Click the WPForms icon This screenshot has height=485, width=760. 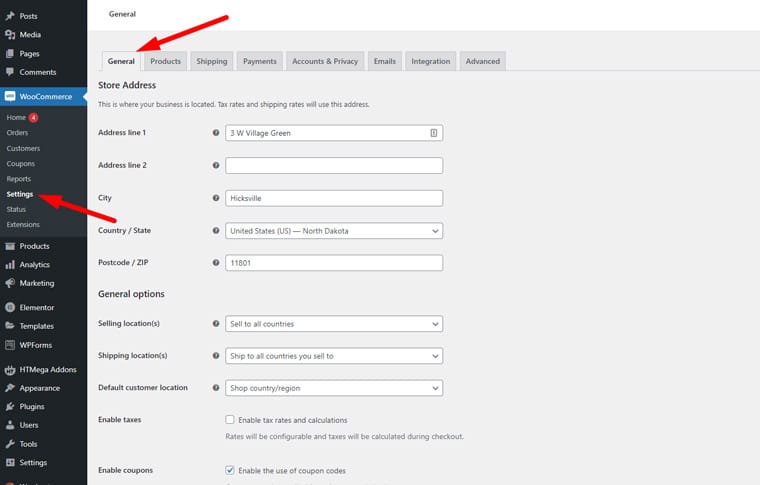pos(10,345)
